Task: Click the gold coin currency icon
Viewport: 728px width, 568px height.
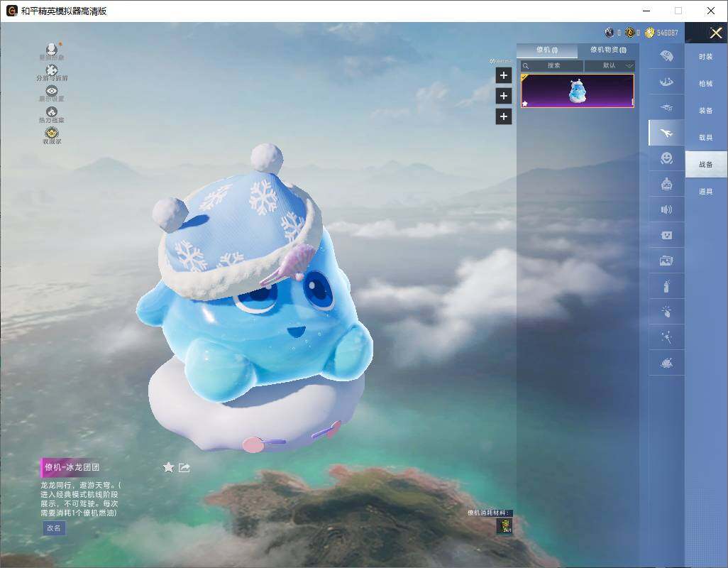Action: coord(649,33)
